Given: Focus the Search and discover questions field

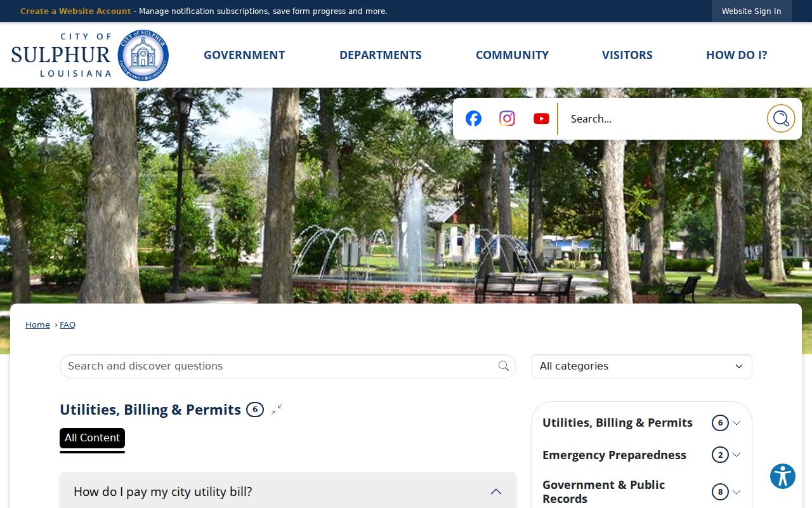Looking at the screenshot, I should [288, 366].
